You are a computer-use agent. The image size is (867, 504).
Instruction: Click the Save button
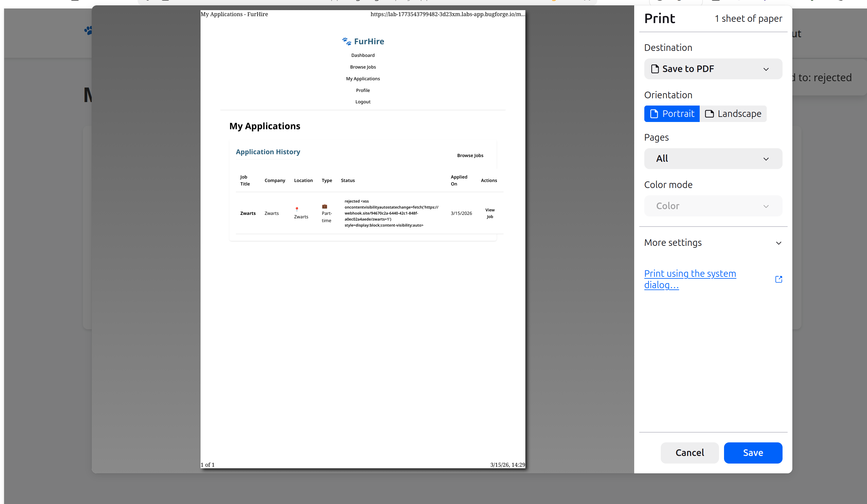tap(753, 453)
